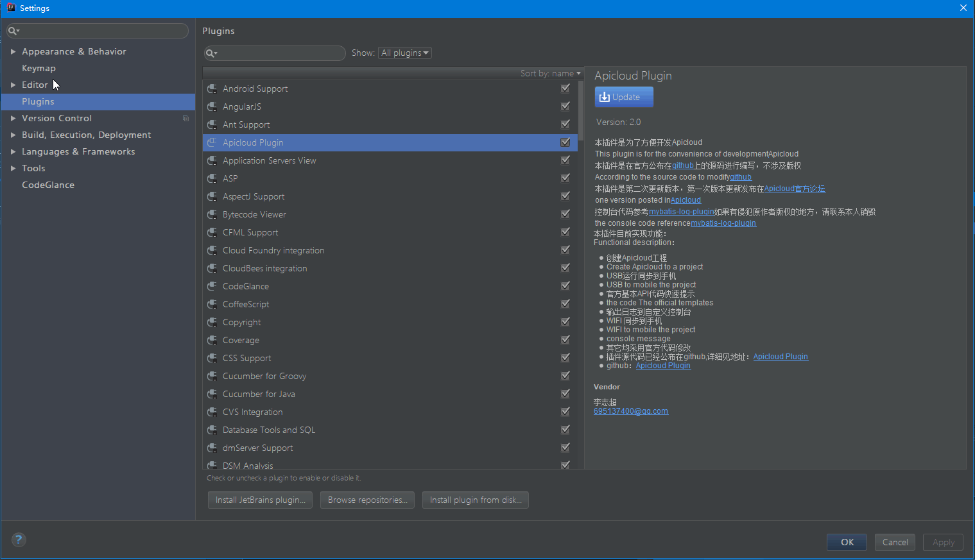Click the CSS Support plugin icon
Image resolution: width=975 pixels, height=560 pixels.
212,358
